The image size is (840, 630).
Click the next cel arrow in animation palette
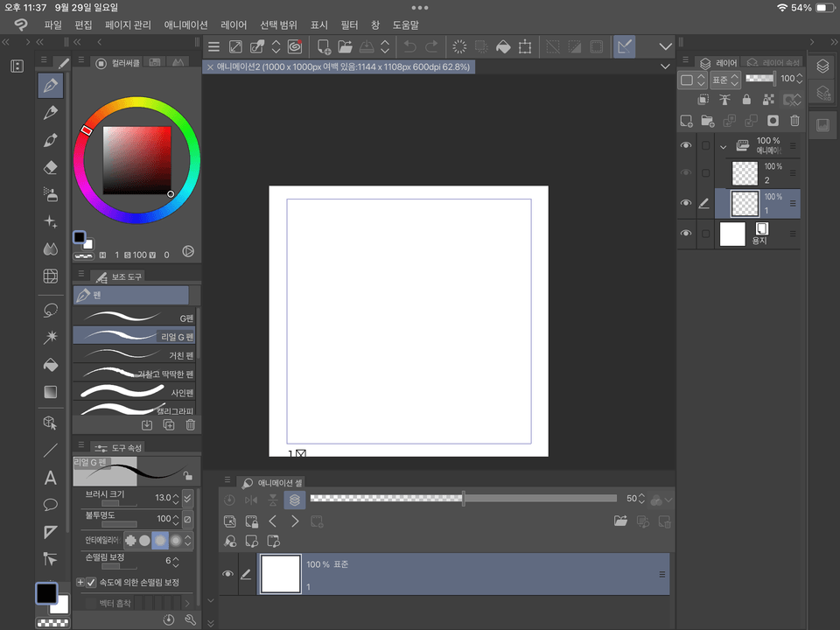(x=296, y=521)
